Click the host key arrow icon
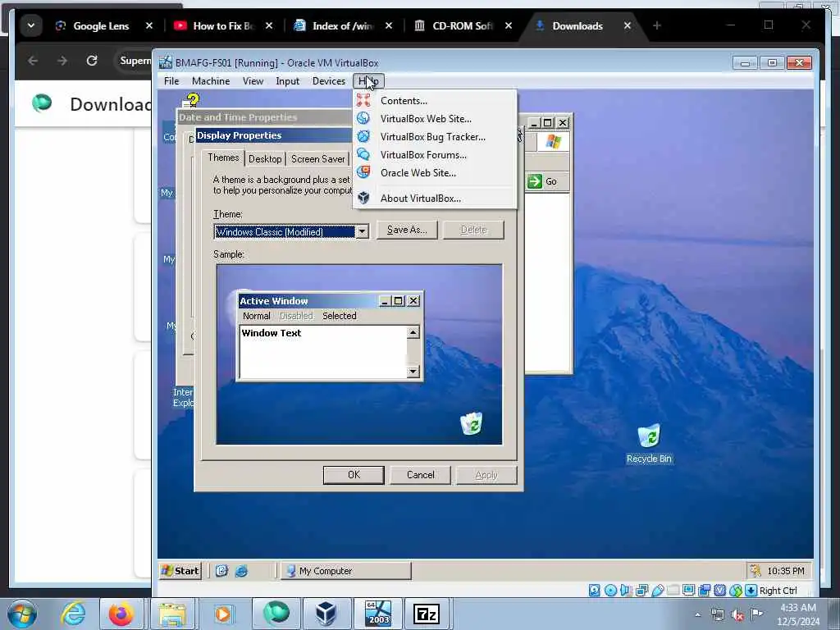The height and width of the screenshot is (630, 840). click(751, 591)
